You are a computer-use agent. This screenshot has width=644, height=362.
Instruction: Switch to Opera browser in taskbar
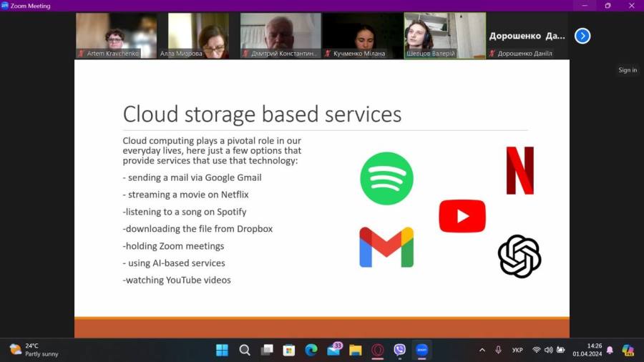(x=377, y=350)
